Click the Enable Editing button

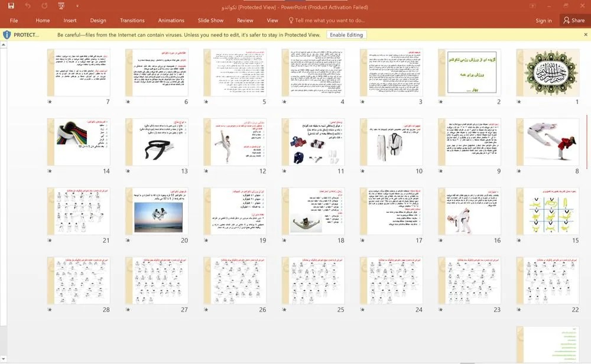tap(346, 35)
